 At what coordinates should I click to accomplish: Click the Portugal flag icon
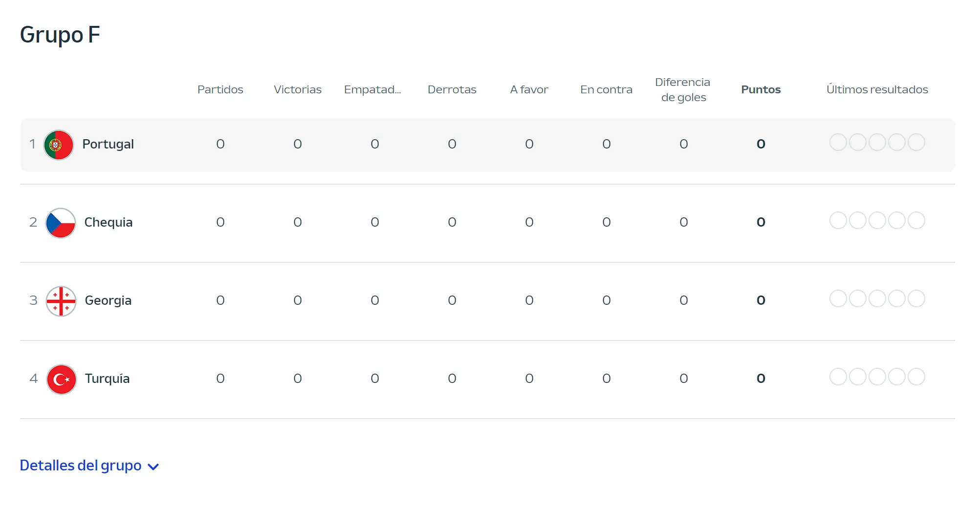tap(59, 145)
